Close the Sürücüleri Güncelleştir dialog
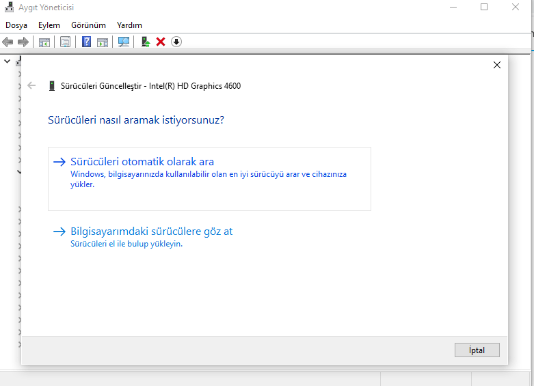 coord(497,66)
